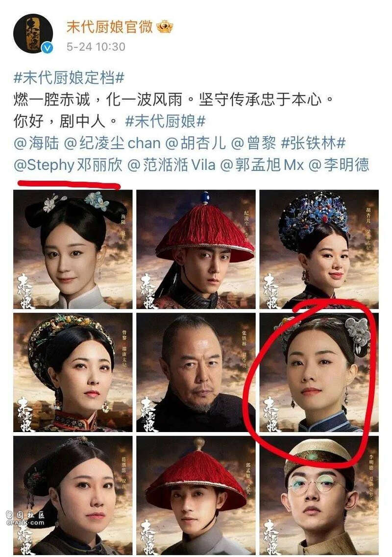Click the blue verified badge on avatar
This screenshot has width=392, height=557.
pos(47,48)
